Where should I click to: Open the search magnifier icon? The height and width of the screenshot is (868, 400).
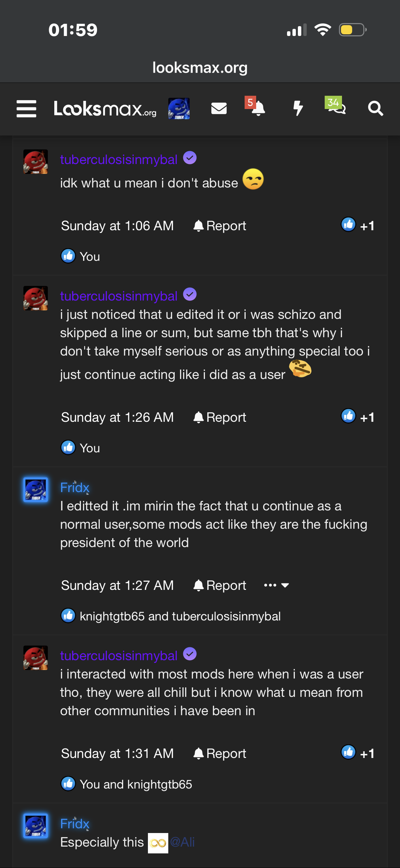(376, 109)
